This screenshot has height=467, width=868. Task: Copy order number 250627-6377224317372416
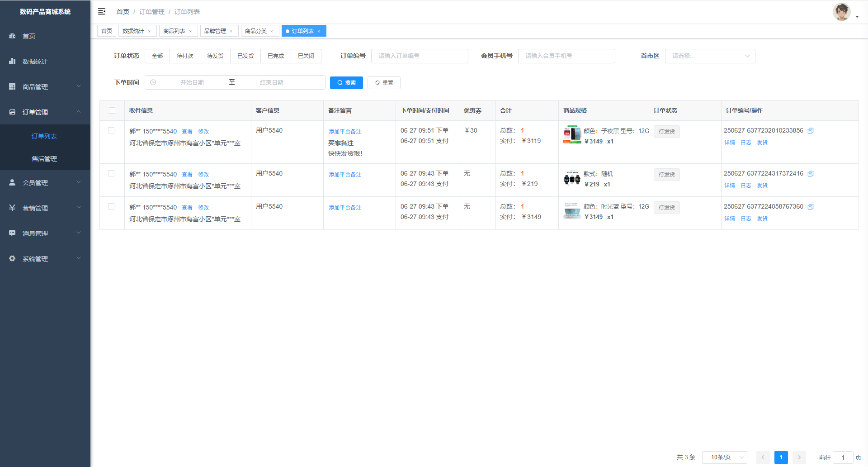[x=811, y=174]
